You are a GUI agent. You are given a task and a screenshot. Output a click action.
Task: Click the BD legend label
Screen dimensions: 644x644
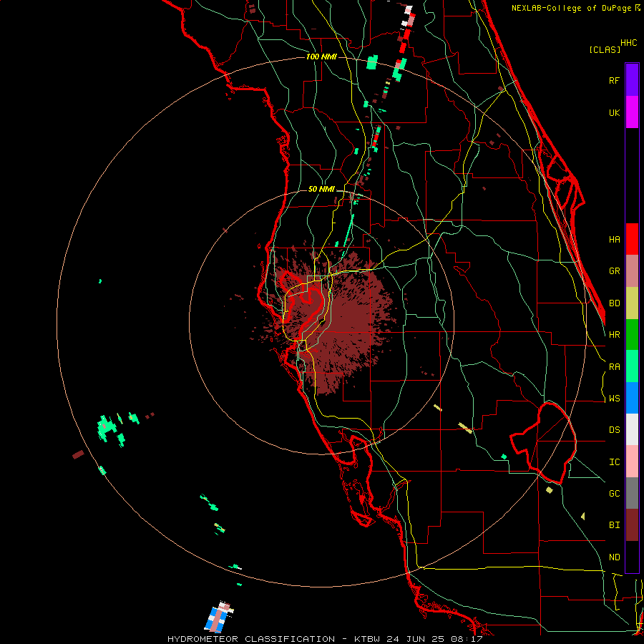(614, 303)
